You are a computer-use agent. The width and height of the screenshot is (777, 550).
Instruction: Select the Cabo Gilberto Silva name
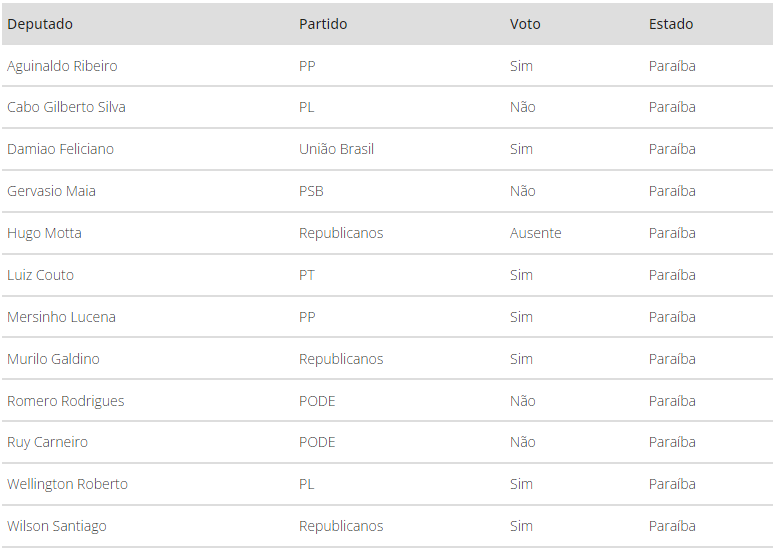point(66,107)
